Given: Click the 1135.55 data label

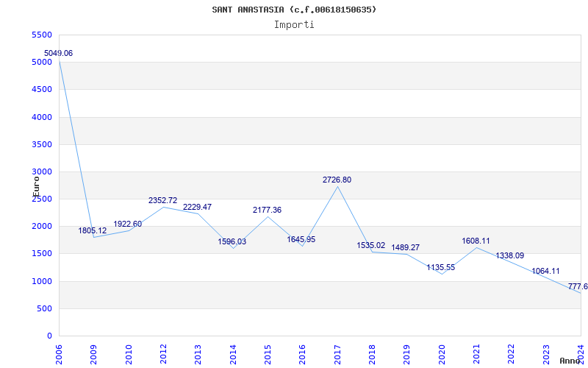Looking at the screenshot, I should click(441, 268).
